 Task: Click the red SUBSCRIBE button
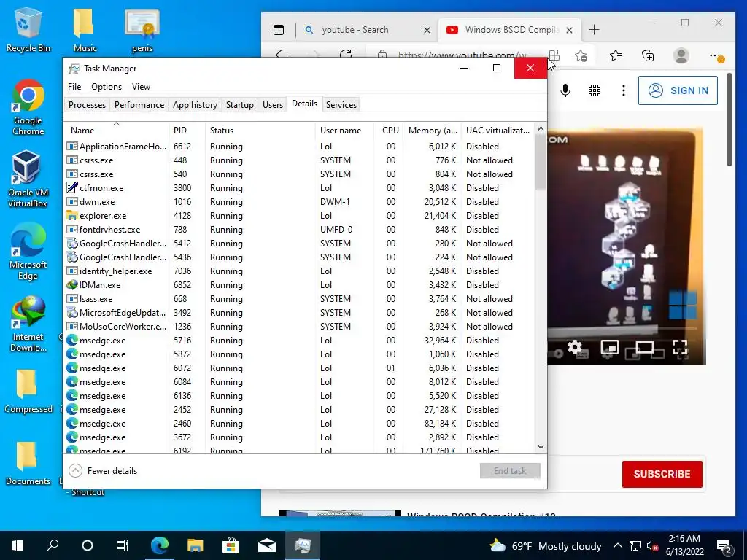tap(662, 474)
